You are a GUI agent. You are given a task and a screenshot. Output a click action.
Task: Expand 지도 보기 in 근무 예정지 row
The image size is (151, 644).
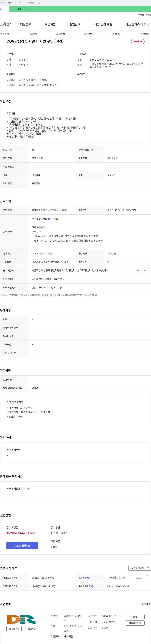(x=140, y=271)
